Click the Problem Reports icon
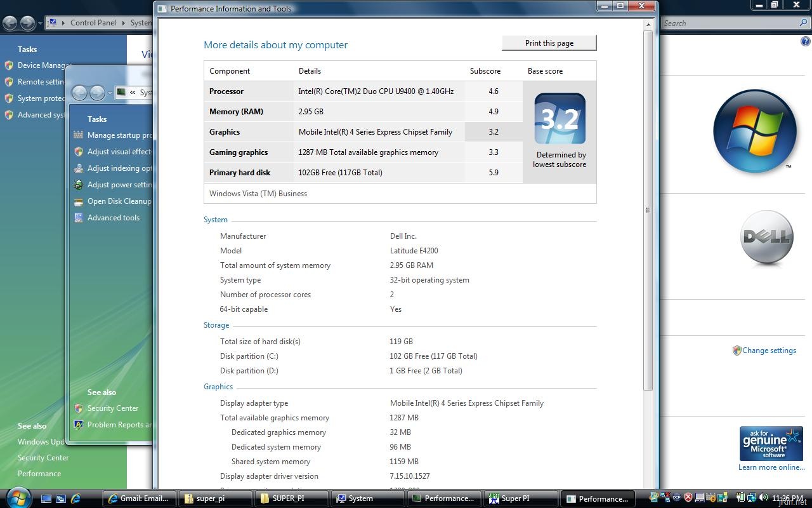 point(79,425)
